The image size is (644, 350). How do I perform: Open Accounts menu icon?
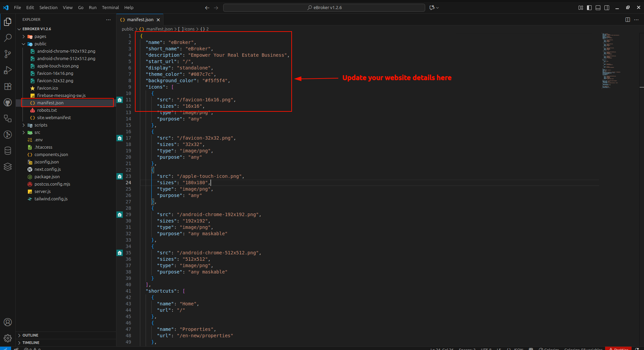8,322
